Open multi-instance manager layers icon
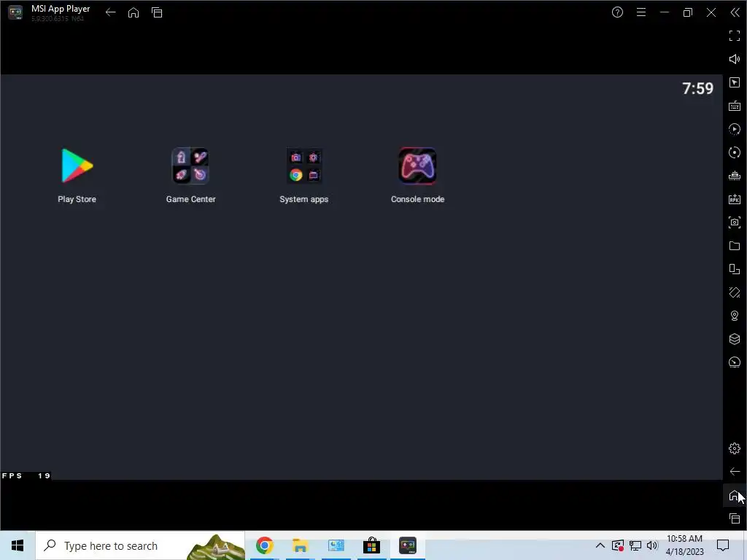 (735, 339)
